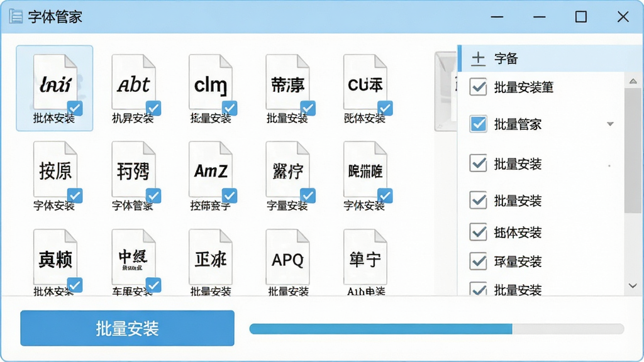Toggle the check badge on the "CU本" font
Screen dimensions: 644x362
386,108
